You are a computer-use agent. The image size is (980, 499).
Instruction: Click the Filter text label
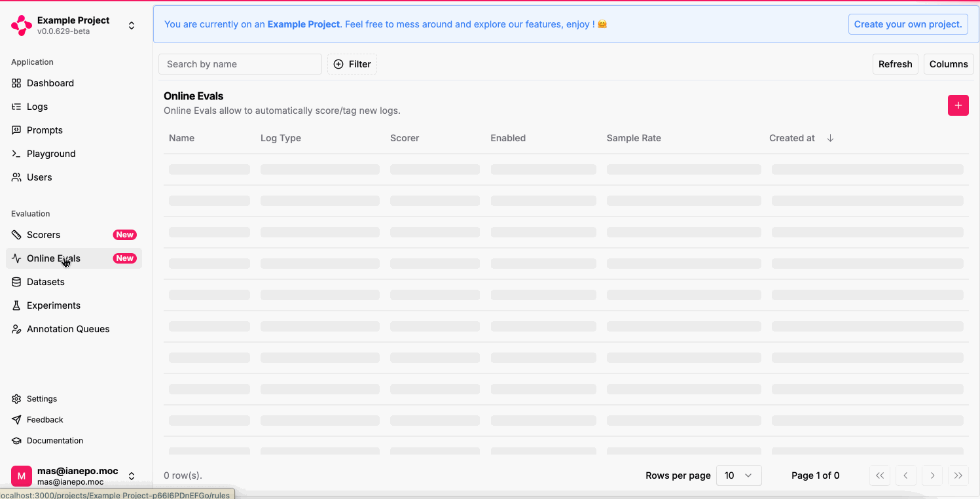(360, 64)
